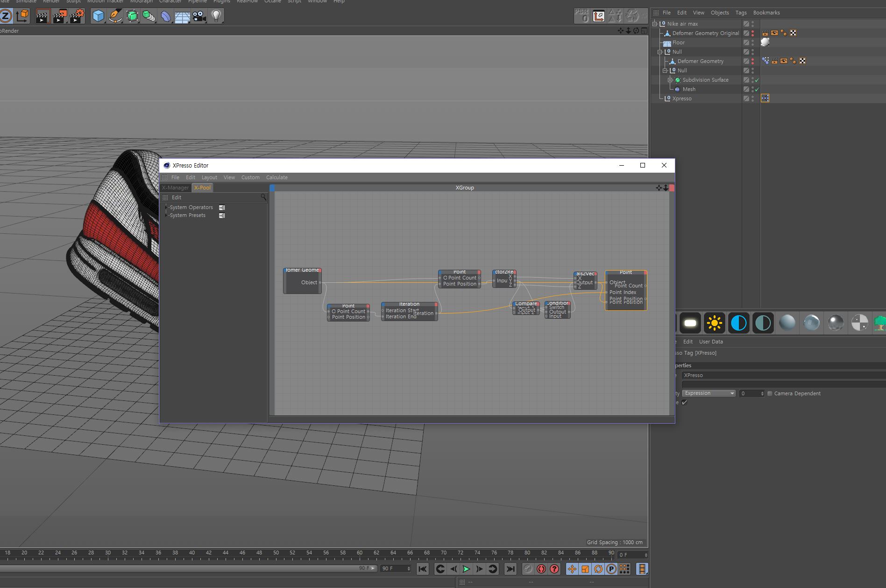The width and height of the screenshot is (886, 588).
Task: Select the Spline Pen tool icon
Action: pyautogui.click(x=115, y=16)
